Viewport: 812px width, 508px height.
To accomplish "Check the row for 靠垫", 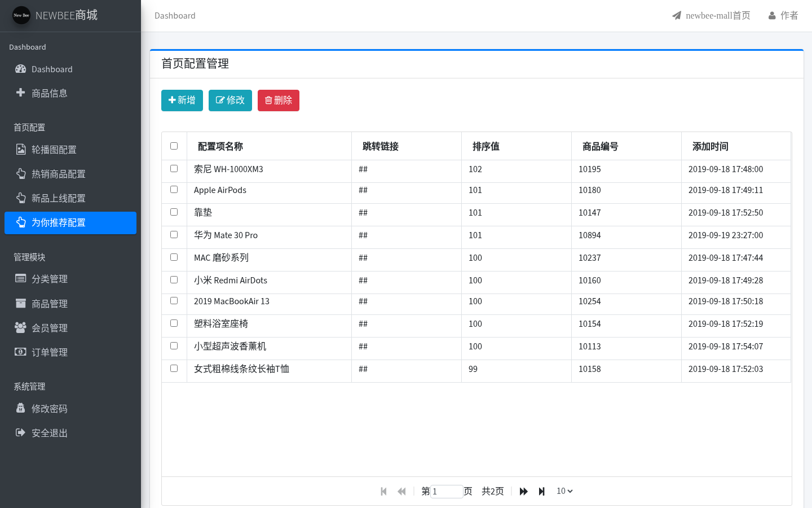I will pyautogui.click(x=174, y=212).
